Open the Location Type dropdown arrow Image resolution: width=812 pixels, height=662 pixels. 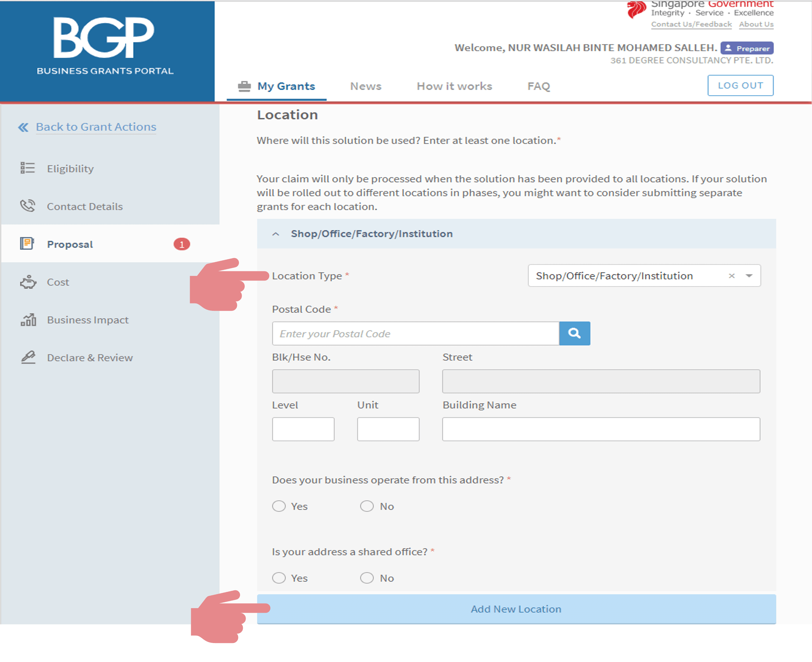tap(749, 276)
